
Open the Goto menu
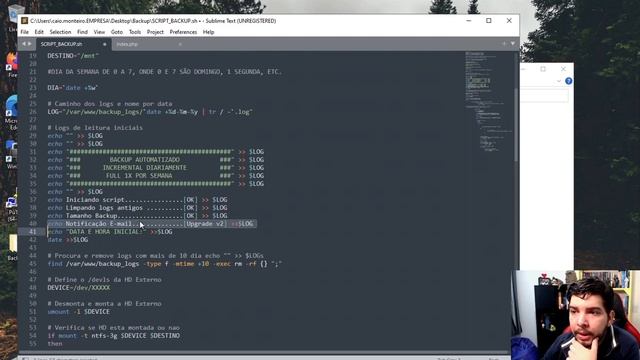[x=117, y=32]
